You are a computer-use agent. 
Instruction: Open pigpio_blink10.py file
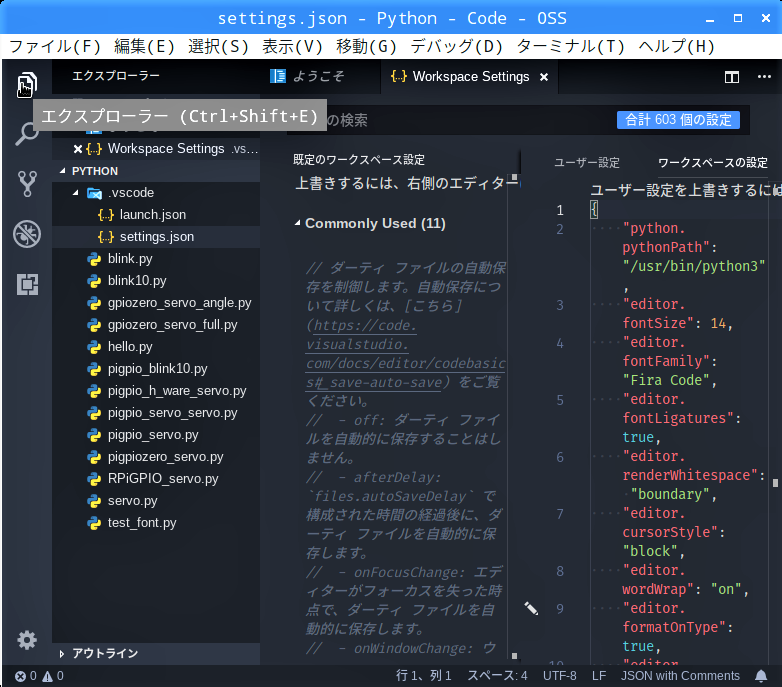156,368
